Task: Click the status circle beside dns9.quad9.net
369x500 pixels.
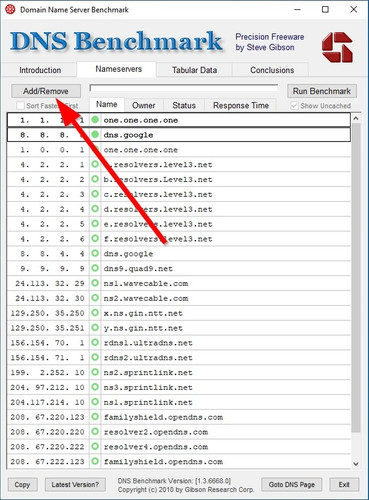Action: [95, 268]
